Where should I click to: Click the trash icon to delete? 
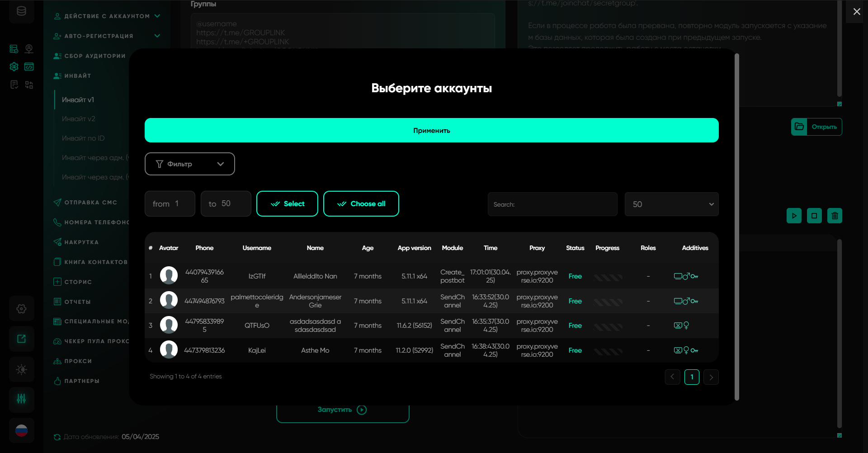click(835, 216)
